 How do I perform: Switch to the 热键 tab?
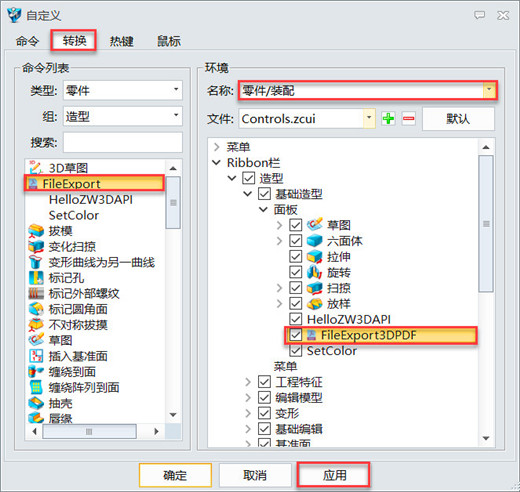(x=122, y=41)
